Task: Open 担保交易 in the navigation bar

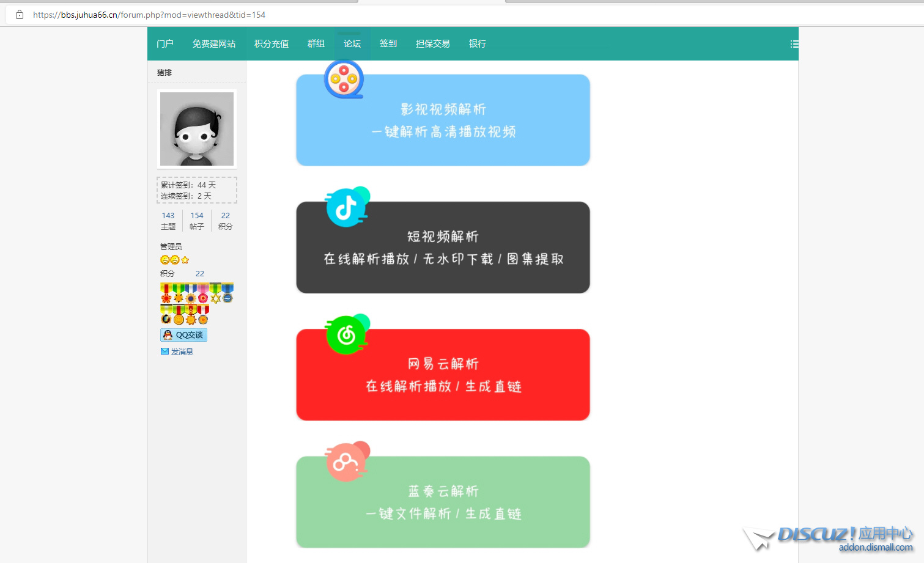Action: click(433, 44)
